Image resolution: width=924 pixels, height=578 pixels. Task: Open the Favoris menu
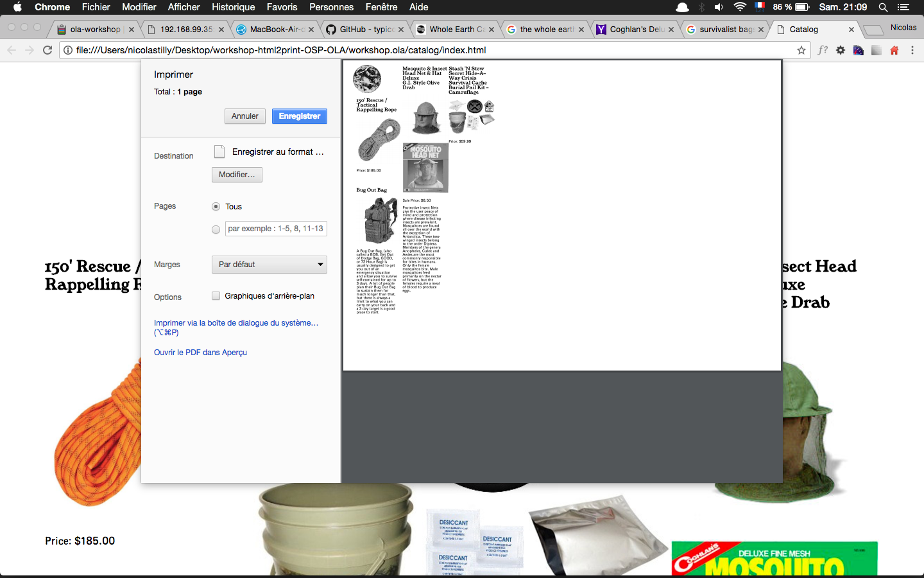tap(282, 7)
